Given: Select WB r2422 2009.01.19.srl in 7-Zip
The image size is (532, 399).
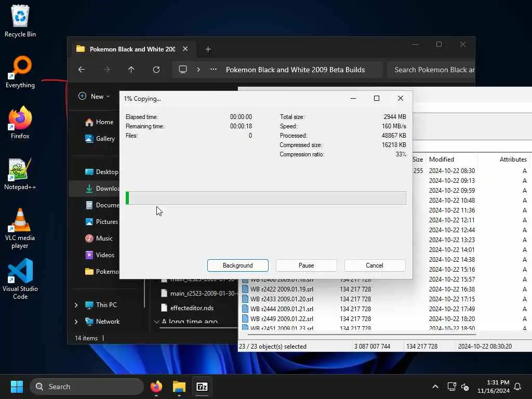Looking at the screenshot, I should (278, 289).
